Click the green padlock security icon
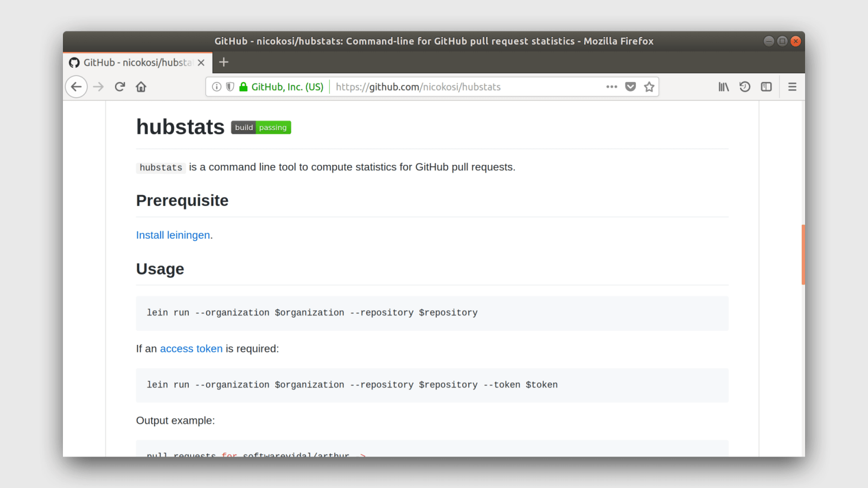 244,87
